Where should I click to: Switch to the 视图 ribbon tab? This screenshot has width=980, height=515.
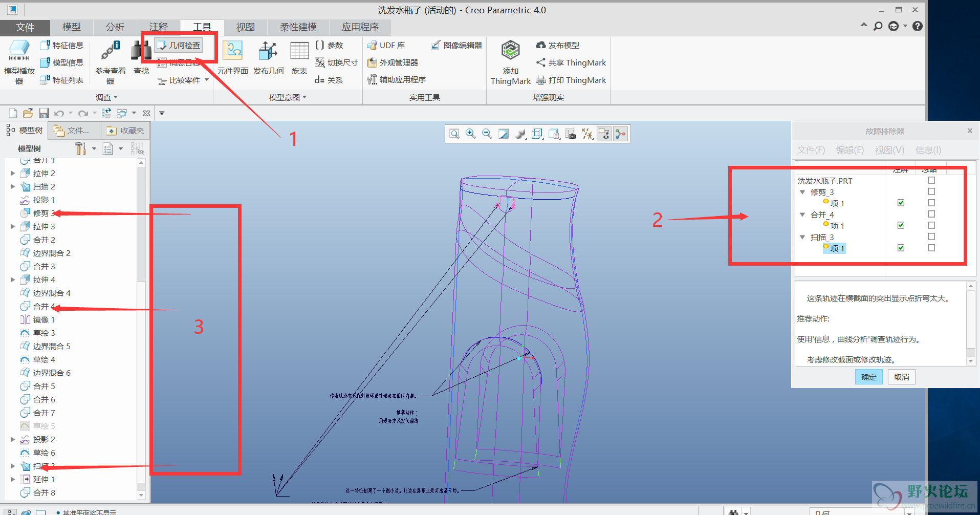tap(246, 27)
